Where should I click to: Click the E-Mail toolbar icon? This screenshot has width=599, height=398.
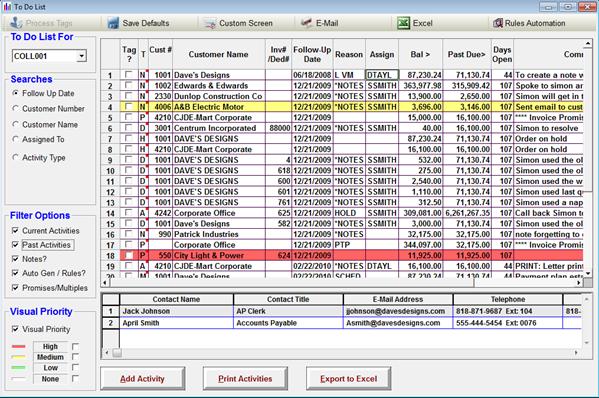pyautogui.click(x=306, y=23)
